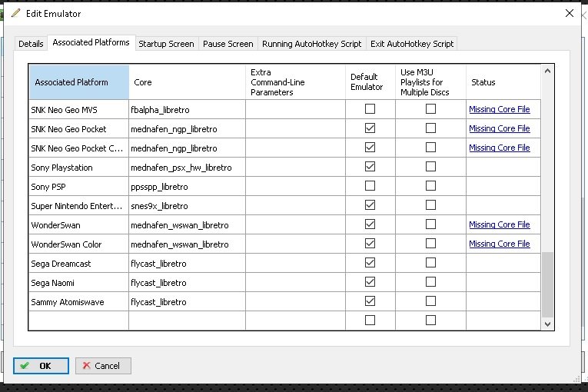This screenshot has width=588, height=392.
Task: Click the empty platform cell in new row
Action: 78,321
